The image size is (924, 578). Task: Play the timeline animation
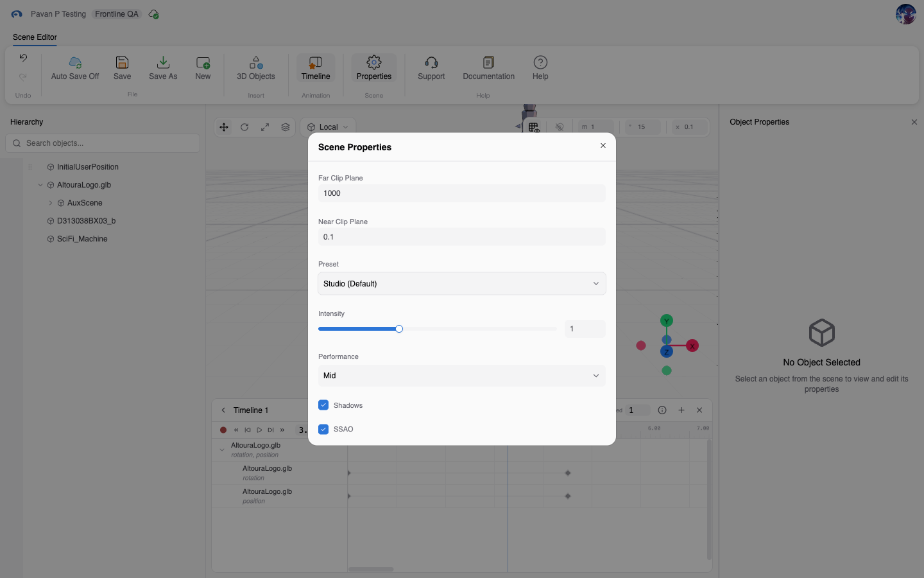[259, 430]
